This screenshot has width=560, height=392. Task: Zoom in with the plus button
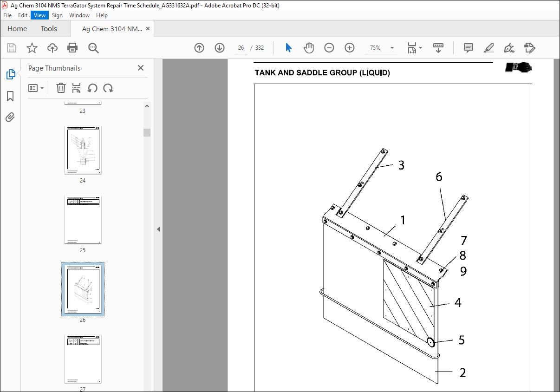click(350, 48)
